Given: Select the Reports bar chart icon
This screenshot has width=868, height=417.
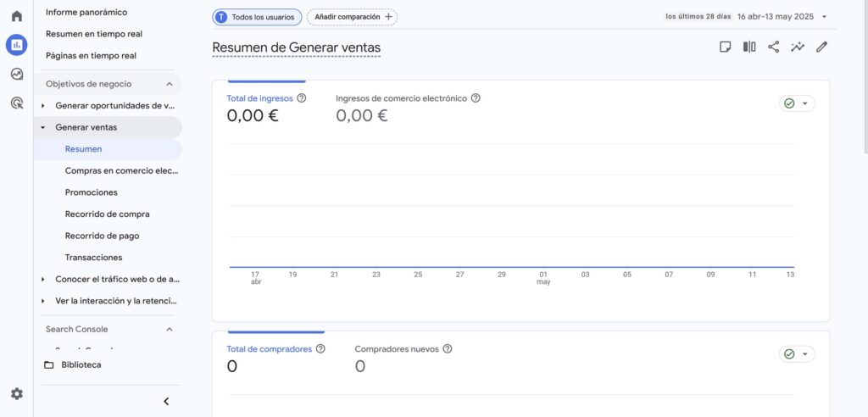Looking at the screenshot, I should 16,45.
